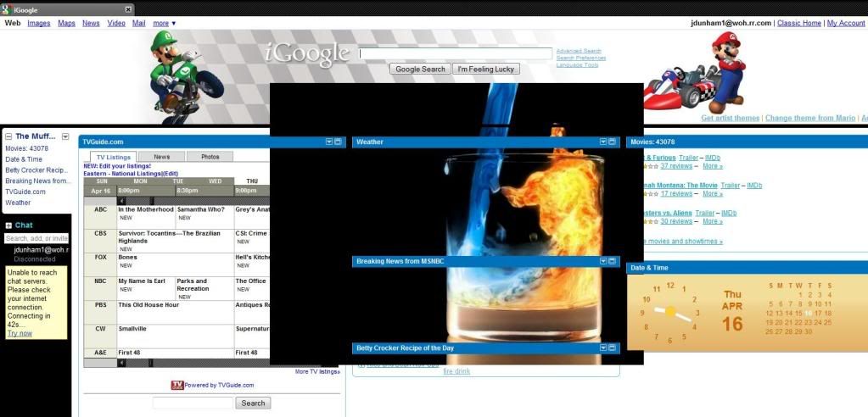Screen dimensions: 868x417
Task: Go to Images in top navigation
Action: (x=39, y=23)
